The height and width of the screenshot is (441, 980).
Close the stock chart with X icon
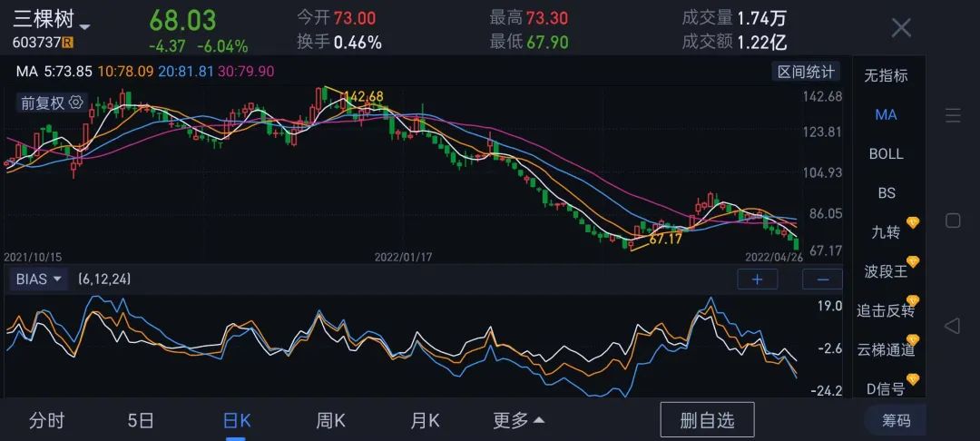(x=900, y=28)
